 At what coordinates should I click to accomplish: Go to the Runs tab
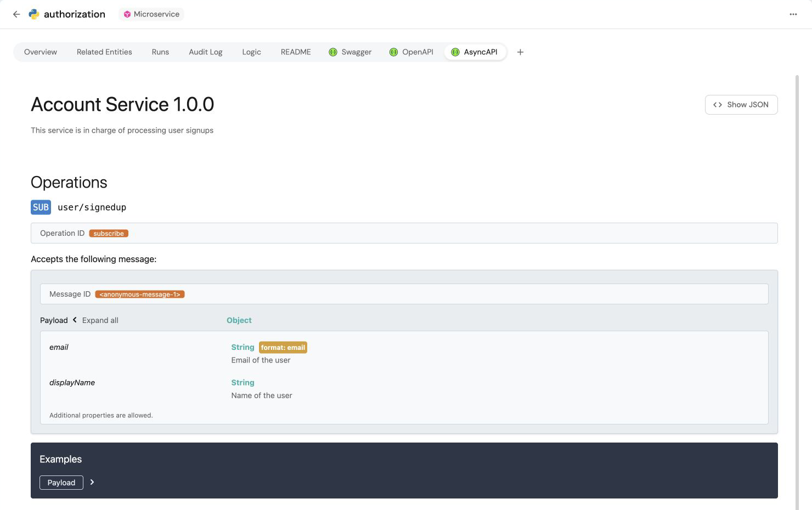pos(160,52)
